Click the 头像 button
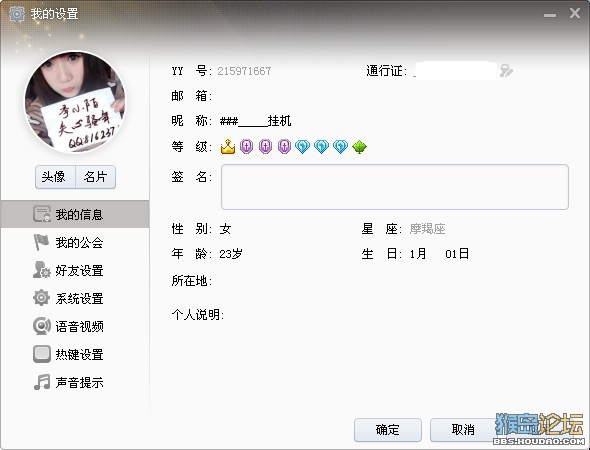590x450 pixels. click(x=55, y=177)
